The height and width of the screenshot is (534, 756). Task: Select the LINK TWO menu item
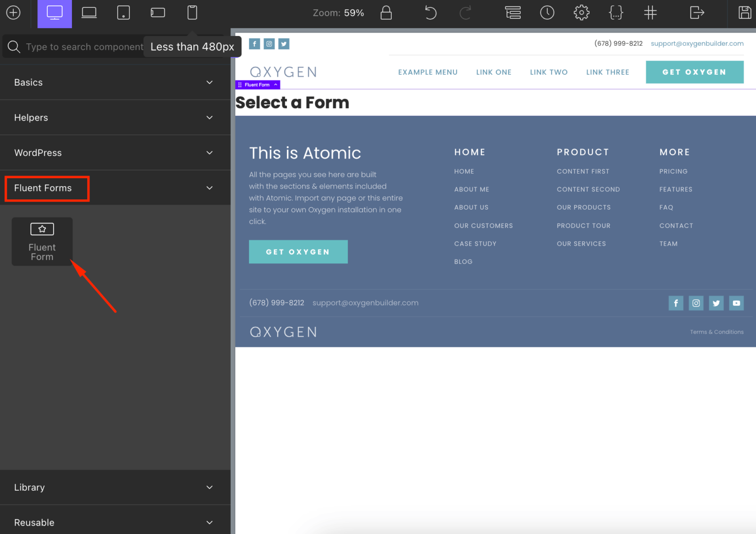pyautogui.click(x=549, y=72)
